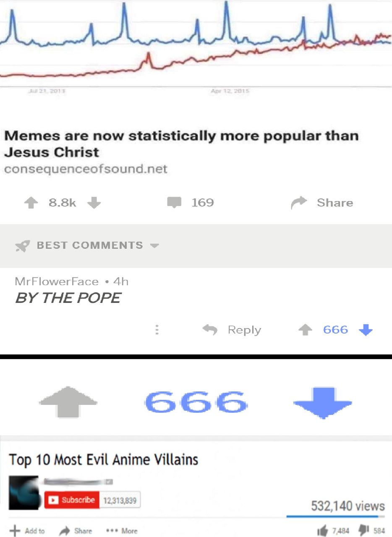Image resolution: width=392 pixels, height=537 pixels.
Task: Subscribe to the YouTube channel
Action: tap(72, 500)
